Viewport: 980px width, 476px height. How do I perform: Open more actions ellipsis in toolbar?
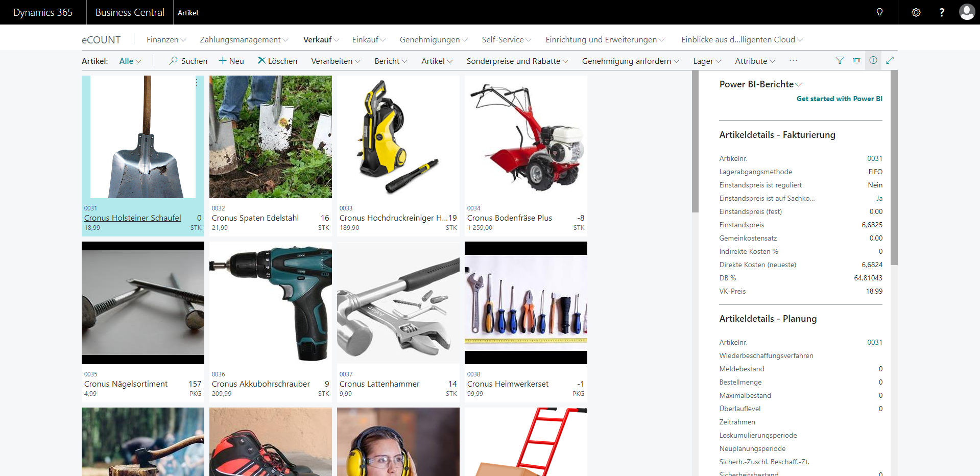793,60
